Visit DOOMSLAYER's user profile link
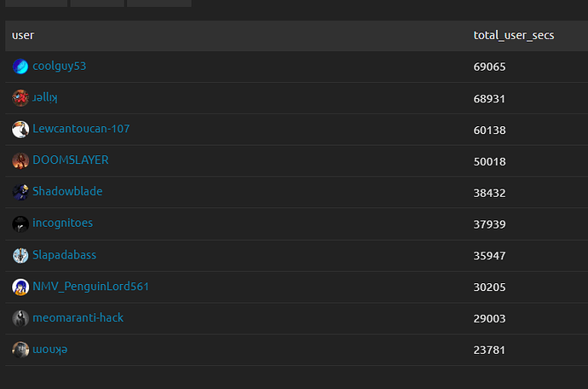This screenshot has width=588, height=389. pos(70,160)
